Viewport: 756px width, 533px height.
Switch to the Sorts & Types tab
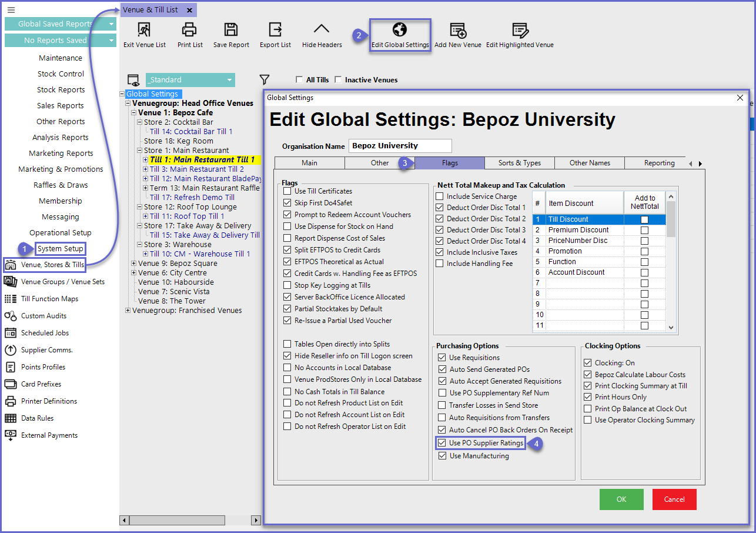520,163
